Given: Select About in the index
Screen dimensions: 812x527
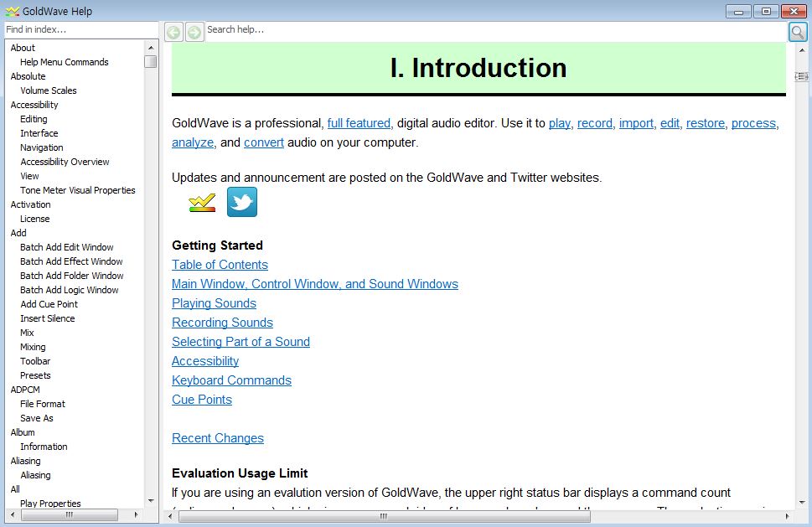Looking at the screenshot, I should click(x=23, y=48).
